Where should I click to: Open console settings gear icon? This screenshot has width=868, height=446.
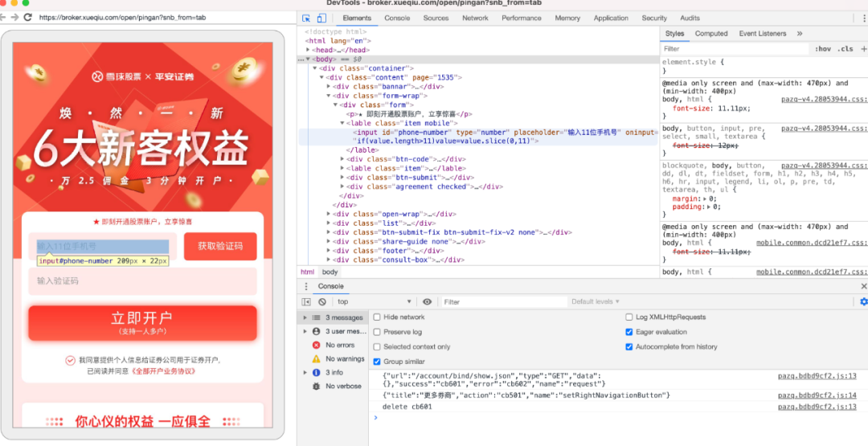point(863,301)
